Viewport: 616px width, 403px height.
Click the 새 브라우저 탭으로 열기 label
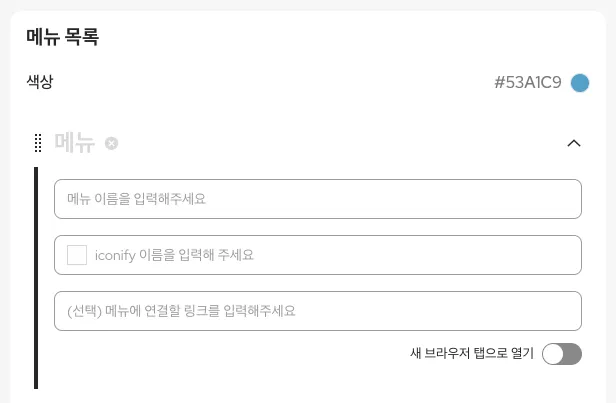472,353
